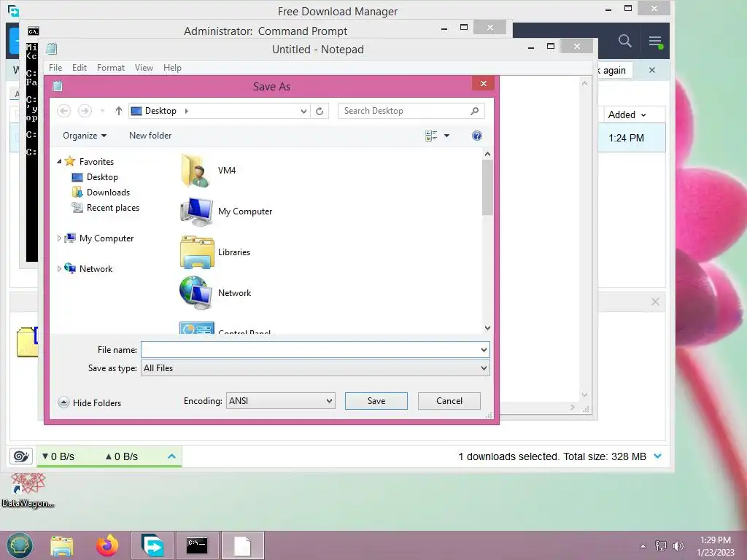Expand the speed panel chevron in Download Manager
747x560 pixels.
(x=172, y=456)
